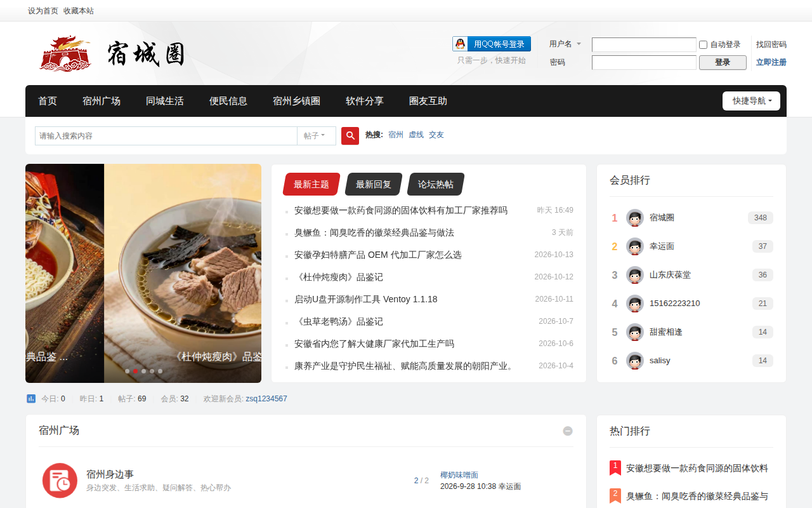Click the 宿州身边事 forum icon

pyautogui.click(x=60, y=481)
